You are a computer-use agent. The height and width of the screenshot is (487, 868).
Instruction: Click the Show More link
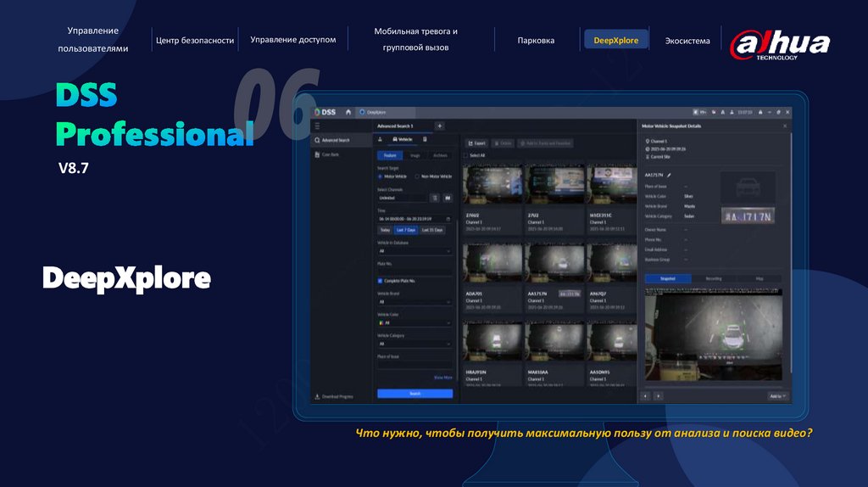pyautogui.click(x=442, y=378)
